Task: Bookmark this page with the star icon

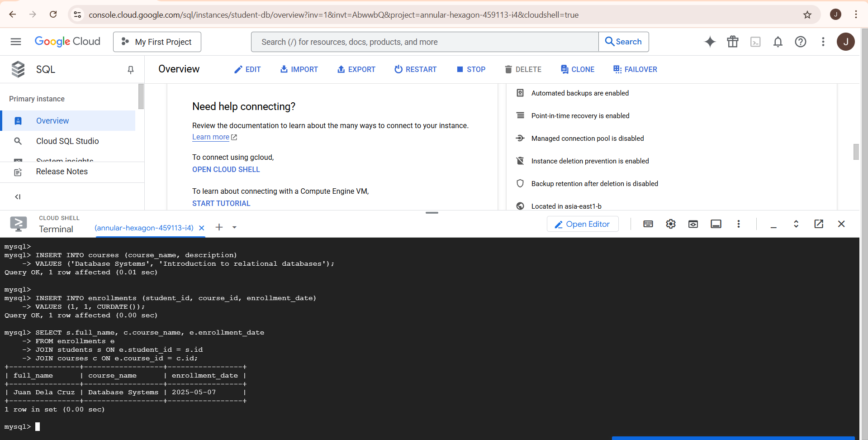Action: point(807,14)
